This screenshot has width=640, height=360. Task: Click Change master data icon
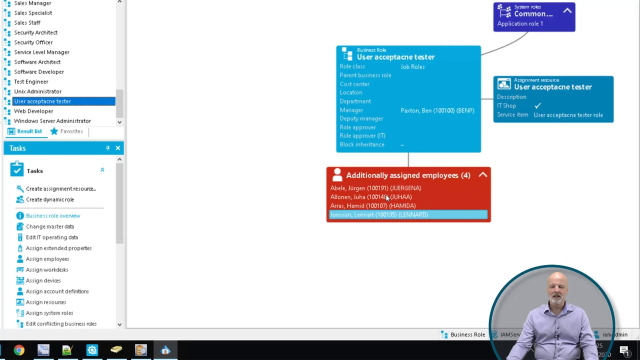point(20,227)
